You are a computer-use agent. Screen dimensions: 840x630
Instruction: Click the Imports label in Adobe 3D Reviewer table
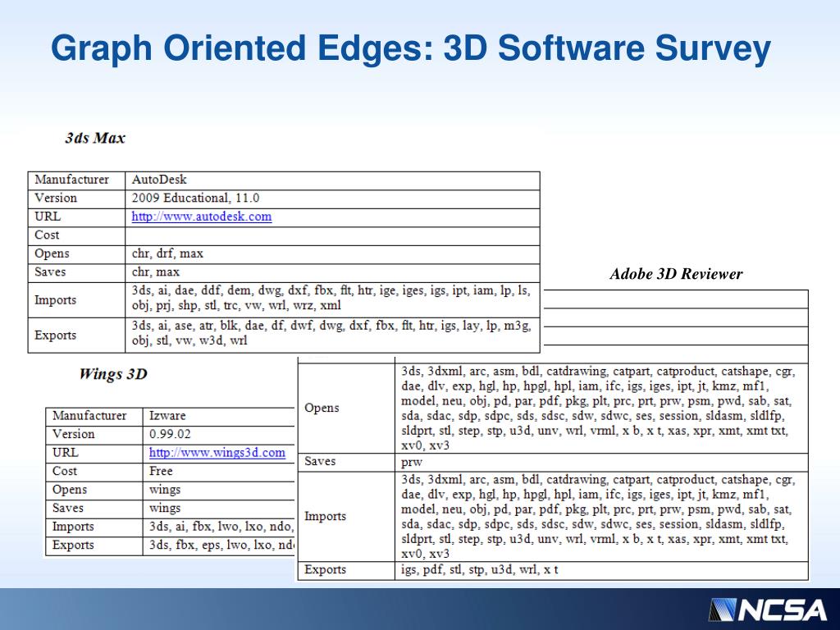(x=325, y=516)
